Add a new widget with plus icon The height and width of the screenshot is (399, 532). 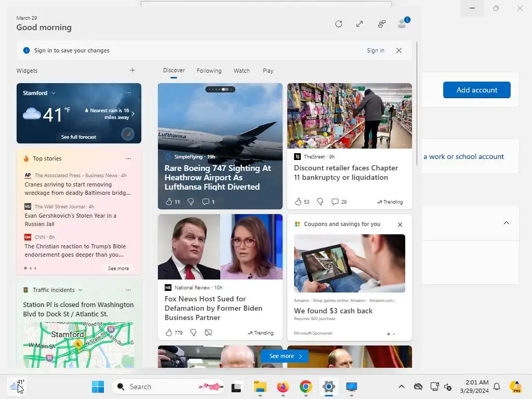(x=132, y=70)
